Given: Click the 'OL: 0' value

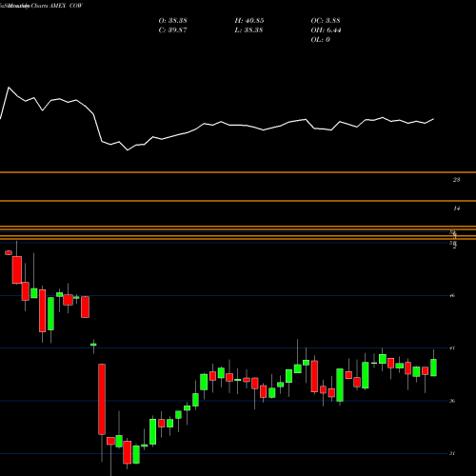Looking at the screenshot, I should coord(320,40).
